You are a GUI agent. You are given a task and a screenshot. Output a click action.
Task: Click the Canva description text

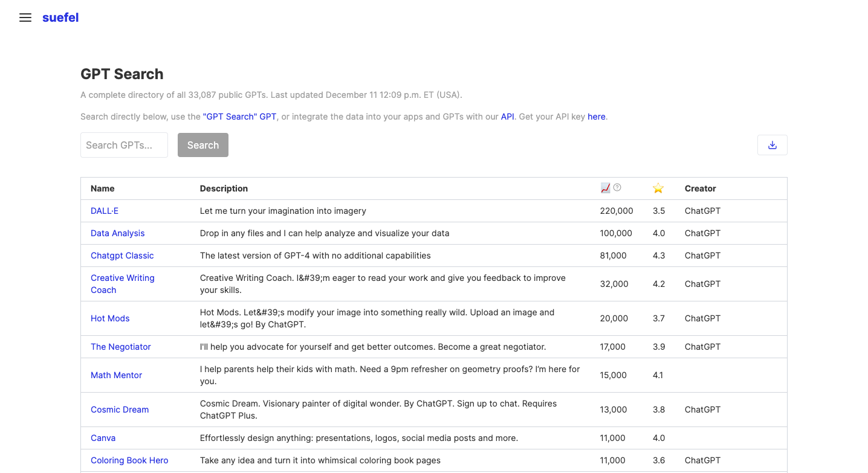tap(359, 438)
